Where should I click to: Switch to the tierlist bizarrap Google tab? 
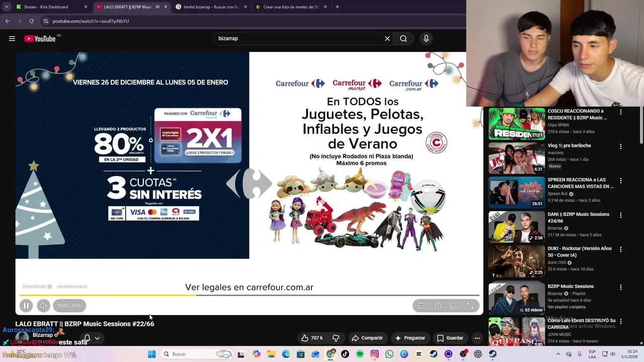pos(211,7)
